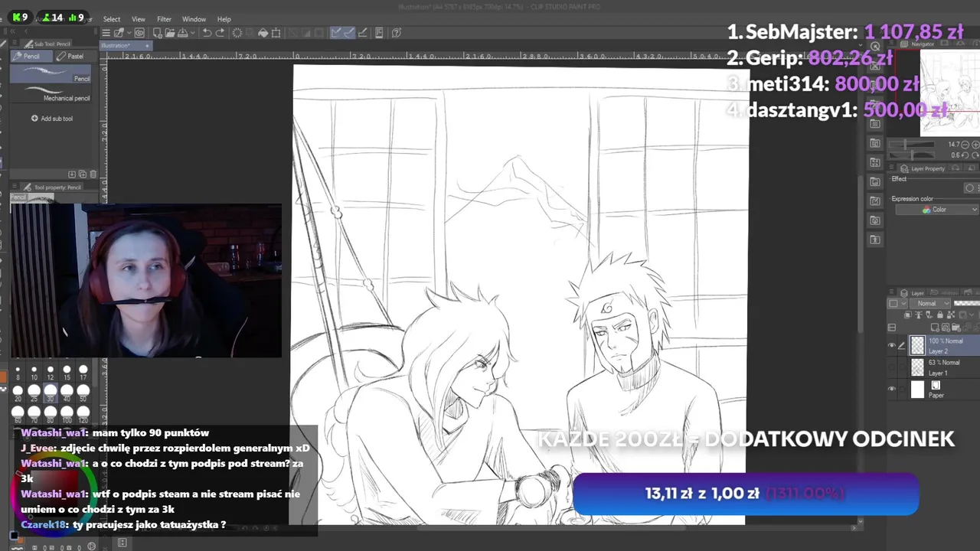Click the Effect border icon in Layer Property

pyautogui.click(x=970, y=188)
